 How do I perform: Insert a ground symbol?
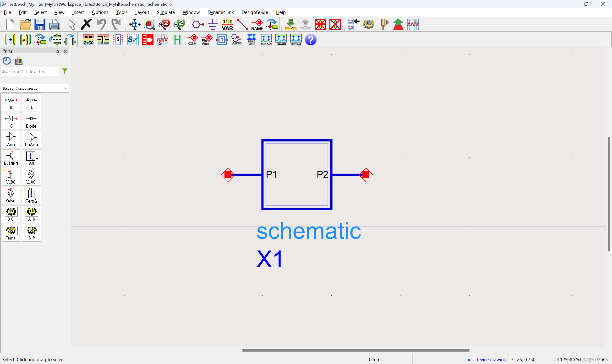click(212, 24)
